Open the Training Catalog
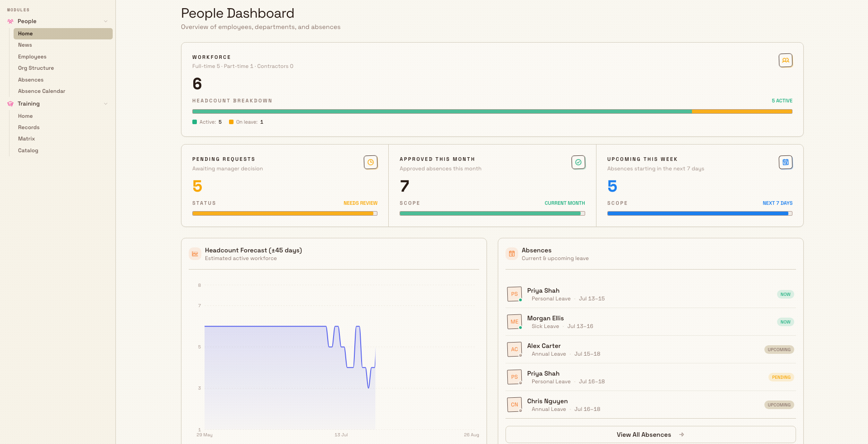The width and height of the screenshot is (868, 444). (63, 150)
